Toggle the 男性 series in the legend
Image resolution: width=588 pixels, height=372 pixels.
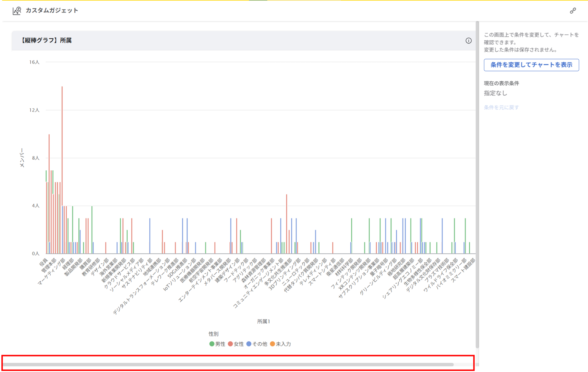click(217, 344)
